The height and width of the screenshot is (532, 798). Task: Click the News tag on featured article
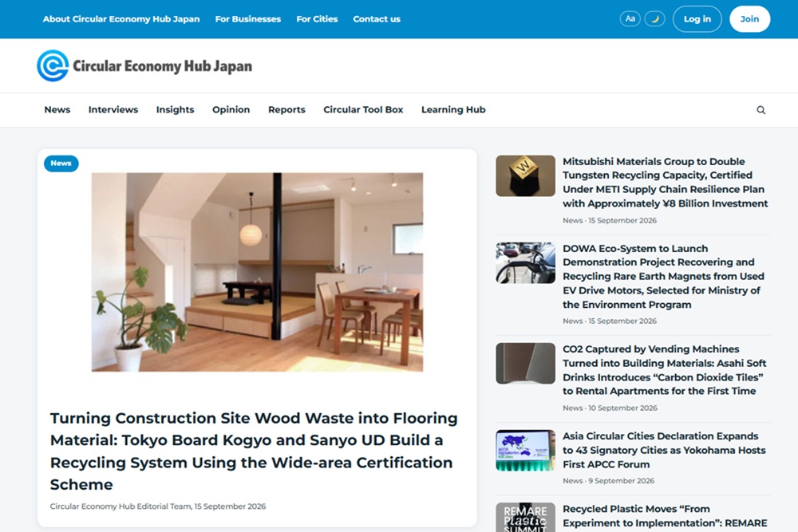(x=61, y=164)
